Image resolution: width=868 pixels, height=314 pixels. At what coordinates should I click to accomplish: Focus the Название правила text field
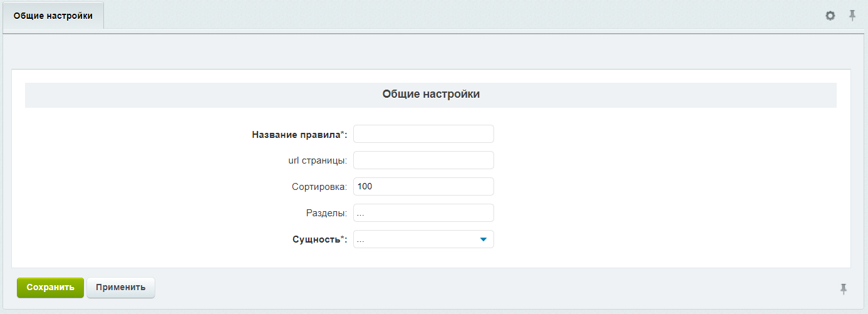click(423, 134)
